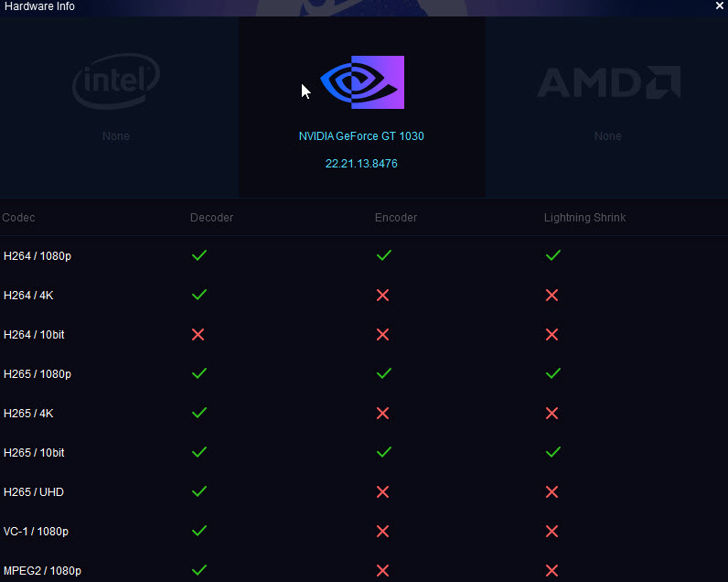The height and width of the screenshot is (582, 728).
Task: Click the dimmed AMD logo
Action: pyautogui.click(x=608, y=82)
